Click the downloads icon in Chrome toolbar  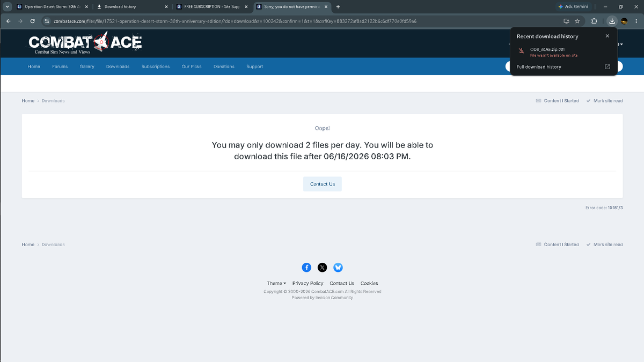612,21
